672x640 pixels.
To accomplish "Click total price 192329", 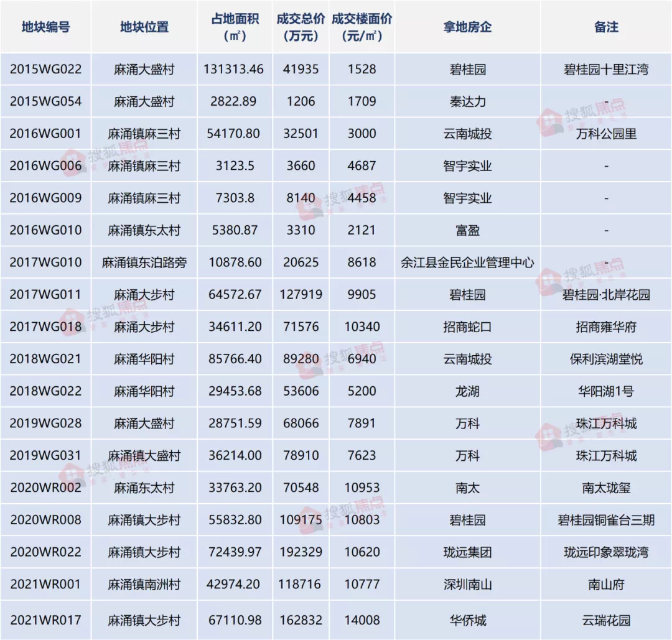I will (301, 552).
